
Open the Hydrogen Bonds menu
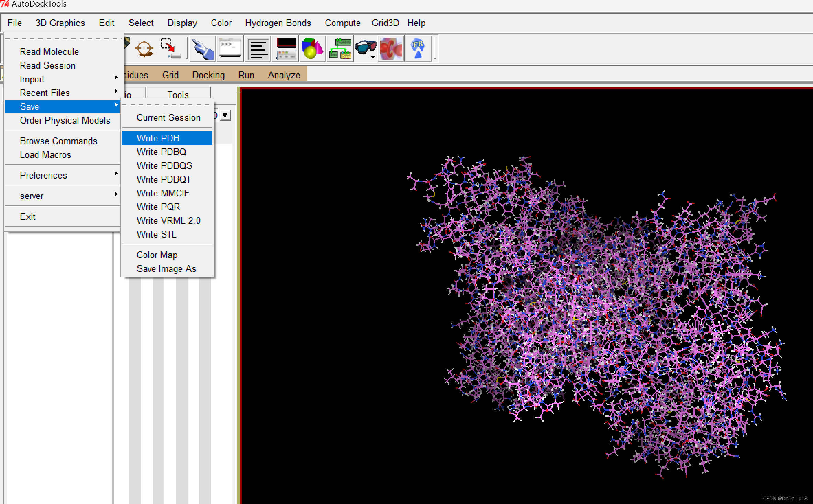[x=278, y=23]
